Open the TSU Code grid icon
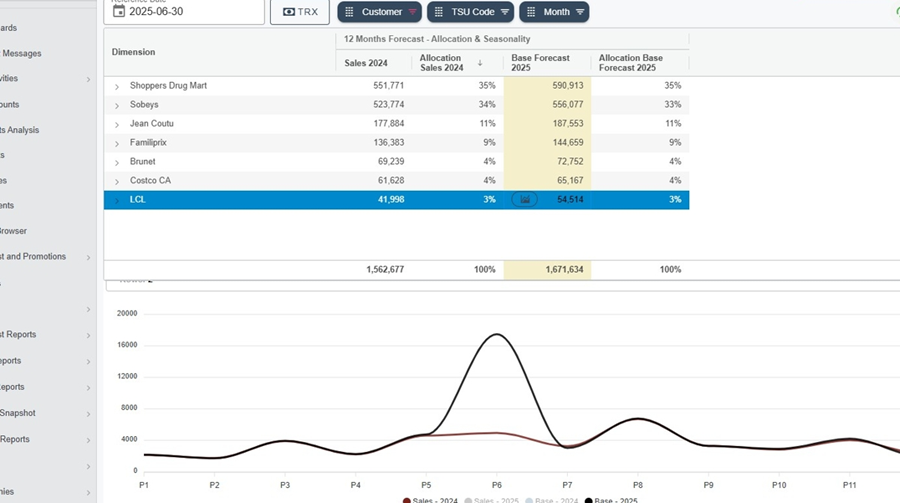Screen dimensions: 900x503 (439, 12)
